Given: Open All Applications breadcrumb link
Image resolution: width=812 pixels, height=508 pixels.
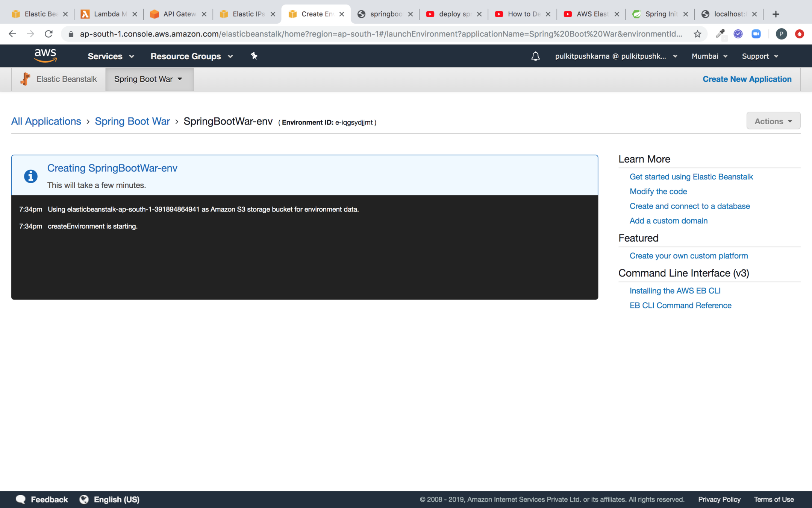Looking at the screenshot, I should (46, 121).
